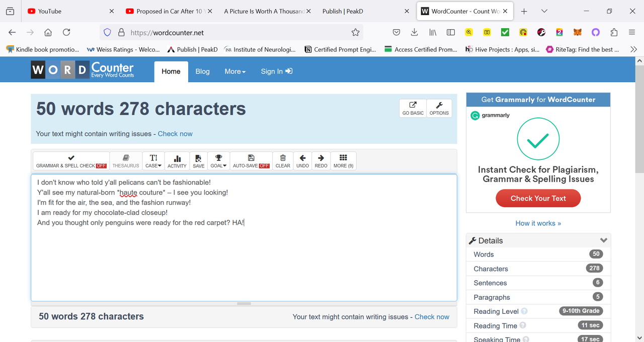The width and height of the screenshot is (644, 342).
Task: Click the scrollbar down arrow
Action: click(x=639, y=337)
